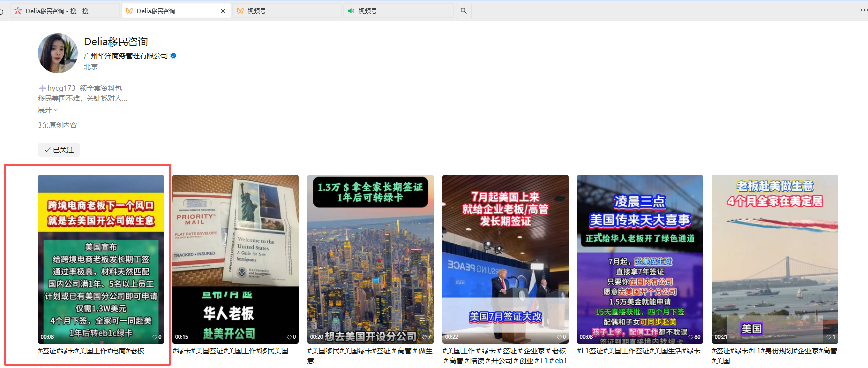Click the caption #签证#绿卡#美国工作#电商#老板
868x368 pixels.
click(x=91, y=351)
